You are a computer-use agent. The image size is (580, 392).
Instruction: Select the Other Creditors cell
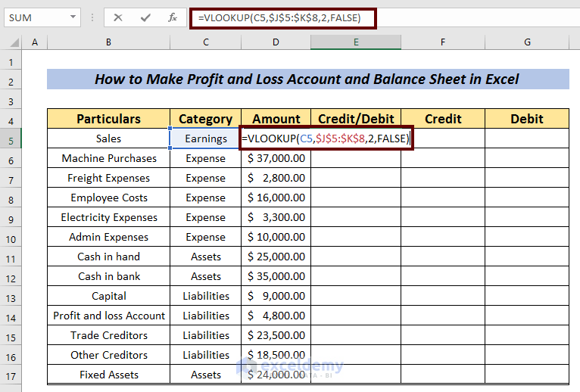point(109,355)
